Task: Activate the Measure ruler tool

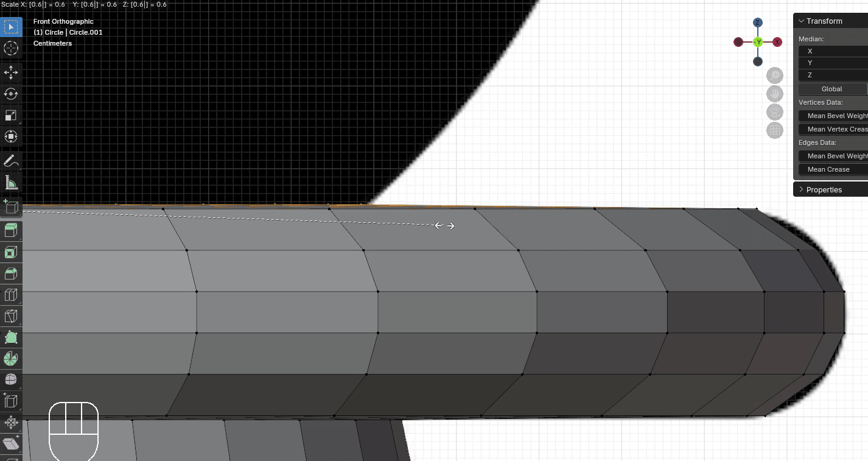Action: pos(11,183)
